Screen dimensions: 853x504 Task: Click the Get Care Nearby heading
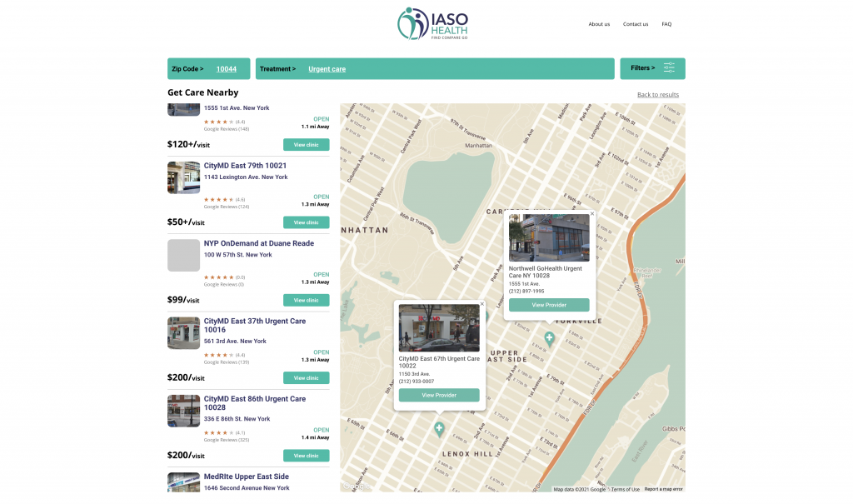pyautogui.click(x=203, y=92)
